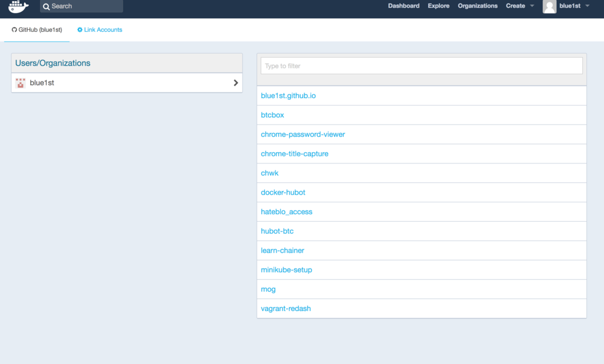The width and height of the screenshot is (604, 364).
Task: Click the search magnifier icon
Action: coord(46,6)
